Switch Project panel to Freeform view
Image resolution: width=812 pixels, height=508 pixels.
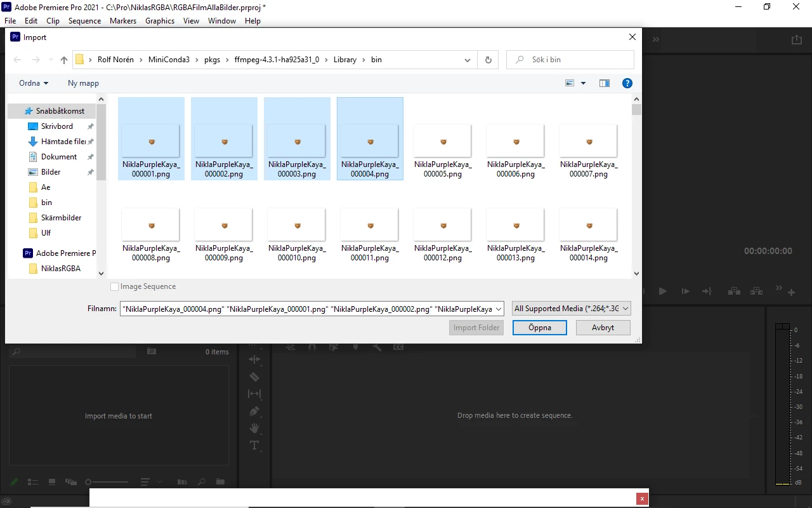tap(70, 482)
